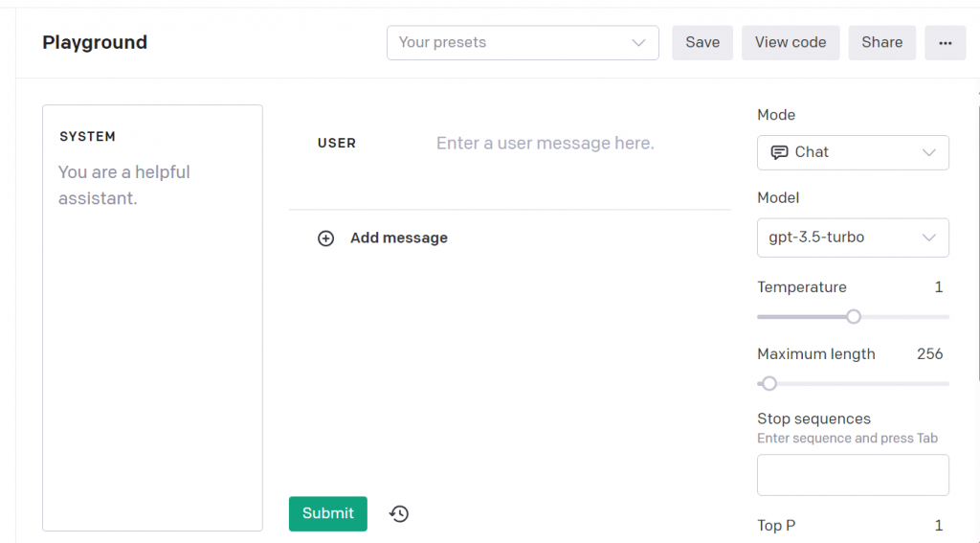Click the Temperature value number 1
This screenshot has width=980, height=543.
(939, 287)
